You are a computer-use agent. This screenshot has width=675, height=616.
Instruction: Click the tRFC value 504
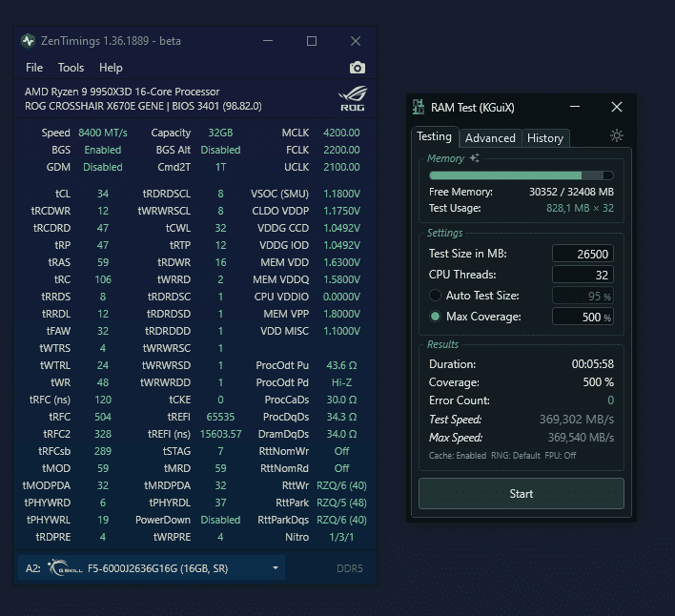coord(102,417)
